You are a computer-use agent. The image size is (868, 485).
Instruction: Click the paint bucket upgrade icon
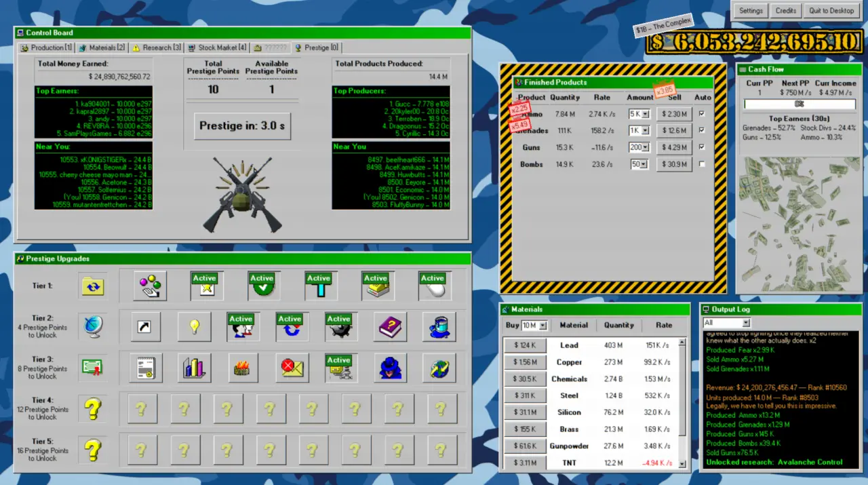pyautogui.click(x=439, y=327)
